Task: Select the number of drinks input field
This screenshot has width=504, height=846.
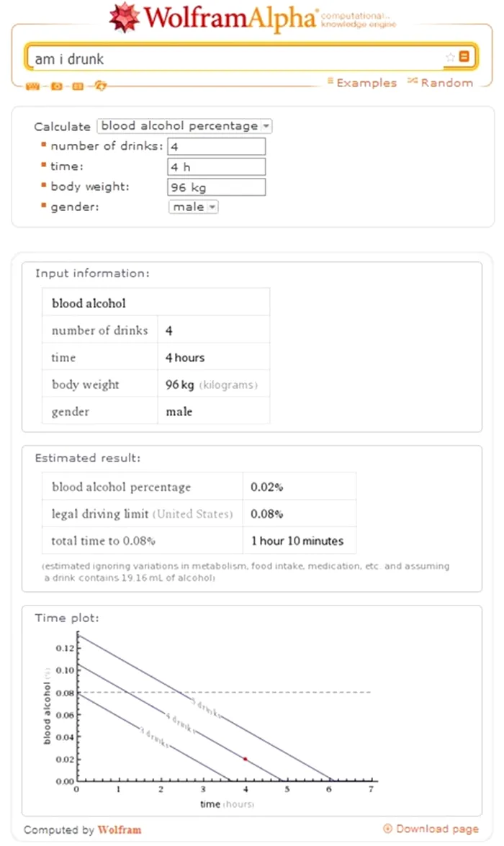Action: [217, 146]
